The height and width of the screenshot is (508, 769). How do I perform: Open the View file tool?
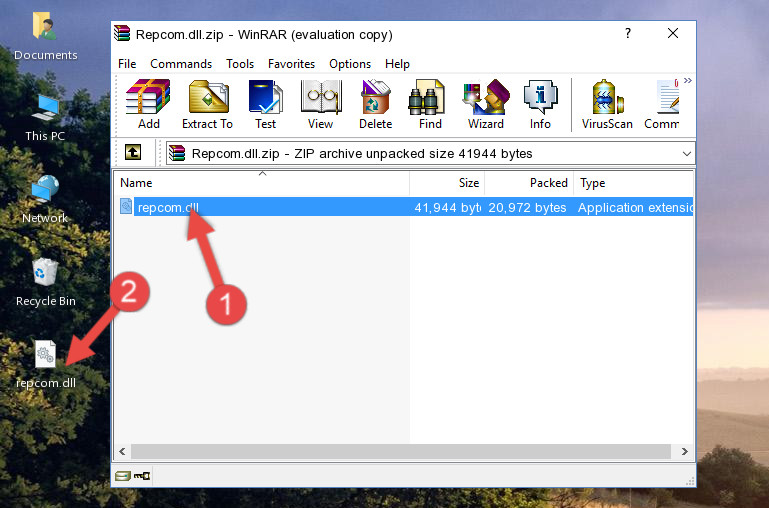321,104
